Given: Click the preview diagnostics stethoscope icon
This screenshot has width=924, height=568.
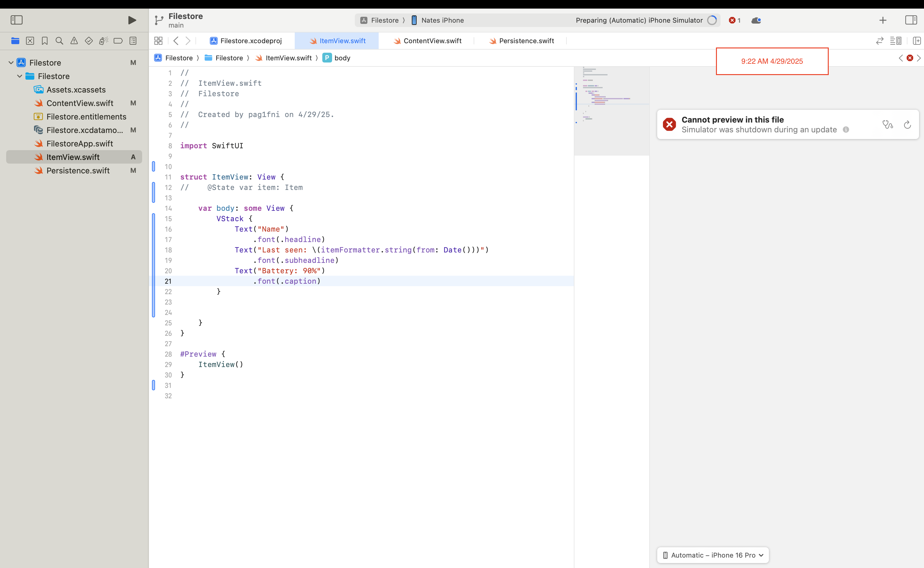Looking at the screenshot, I should pyautogui.click(x=888, y=124).
